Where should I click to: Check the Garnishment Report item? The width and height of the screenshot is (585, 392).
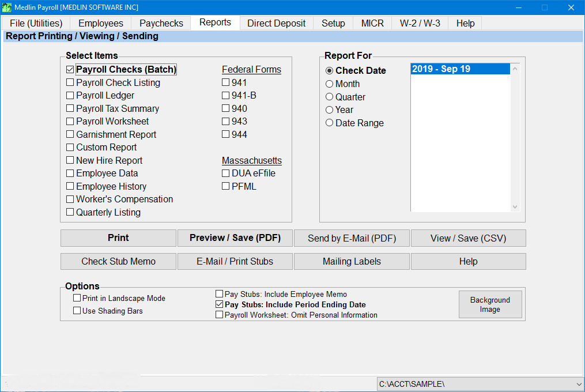click(x=70, y=134)
